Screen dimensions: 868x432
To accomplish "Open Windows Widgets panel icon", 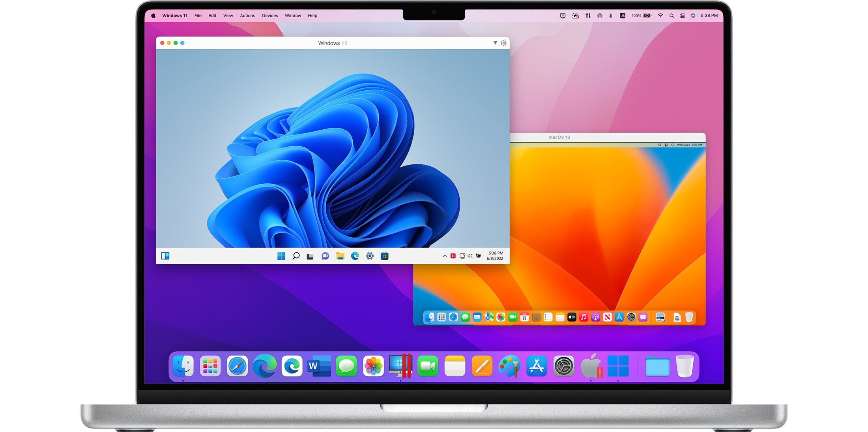I will click(165, 256).
